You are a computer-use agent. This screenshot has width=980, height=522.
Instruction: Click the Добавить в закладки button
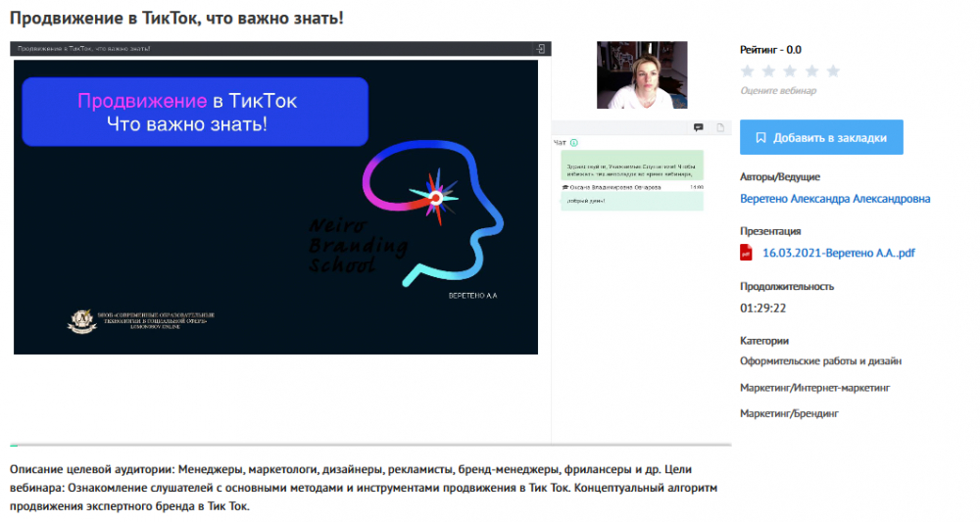tap(821, 138)
